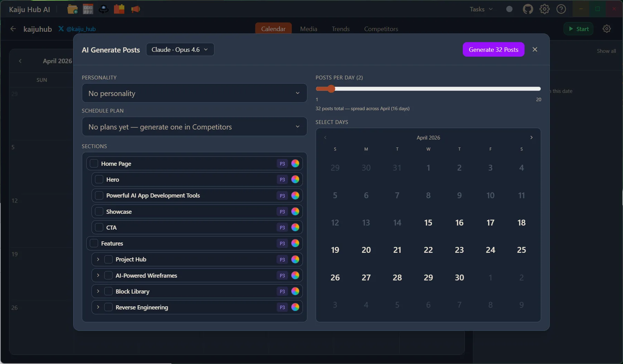Open the add-project folder icon in toolbar
This screenshot has width=623, height=364.
(73, 9)
